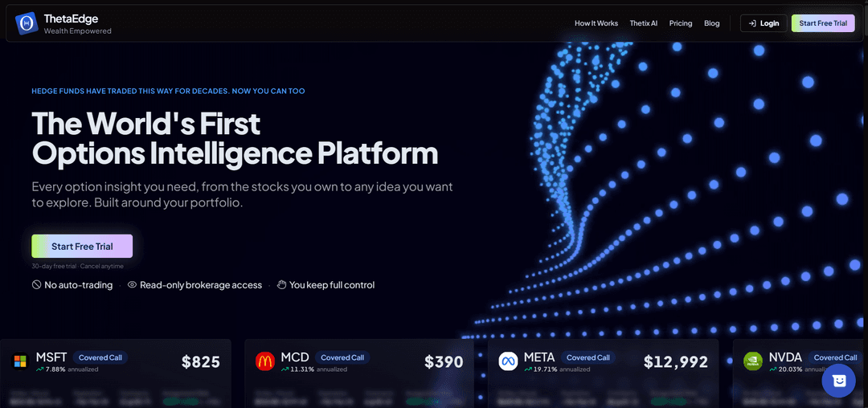The width and height of the screenshot is (868, 408).
Task: Click the 7.88% annualized text
Action: pyautogui.click(x=72, y=369)
